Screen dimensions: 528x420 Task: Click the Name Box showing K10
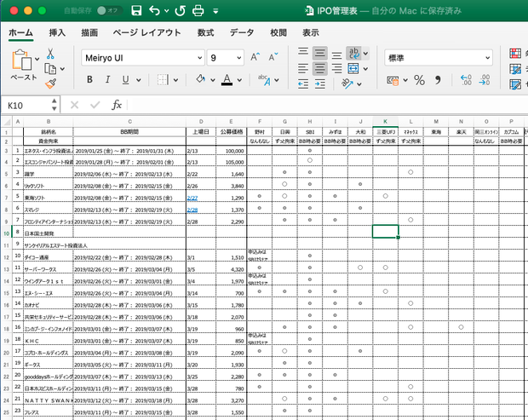tap(27, 106)
